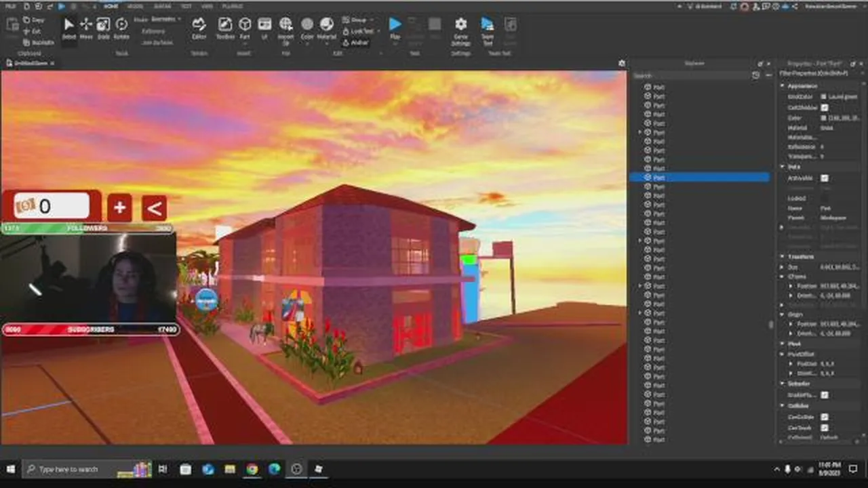Toggle the Anchor button
The width and height of the screenshot is (868, 488).
pos(355,42)
